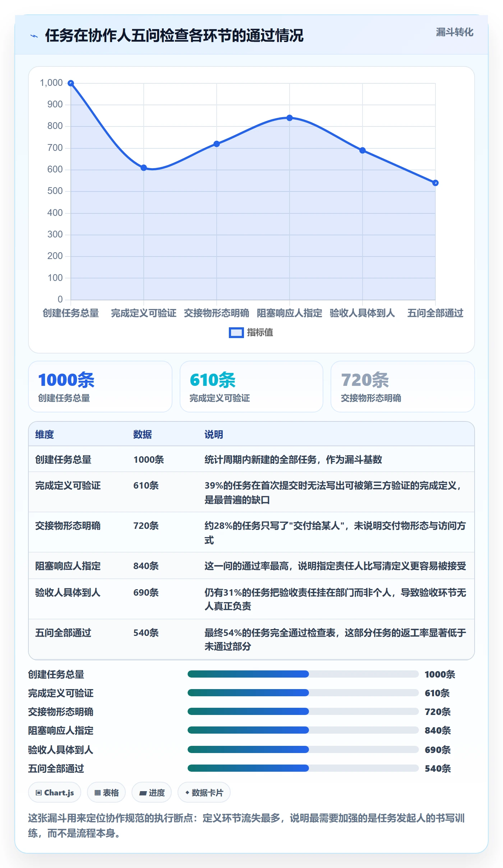Toggle the 指标值 legend swatch
The image size is (503, 868).
pos(236,333)
